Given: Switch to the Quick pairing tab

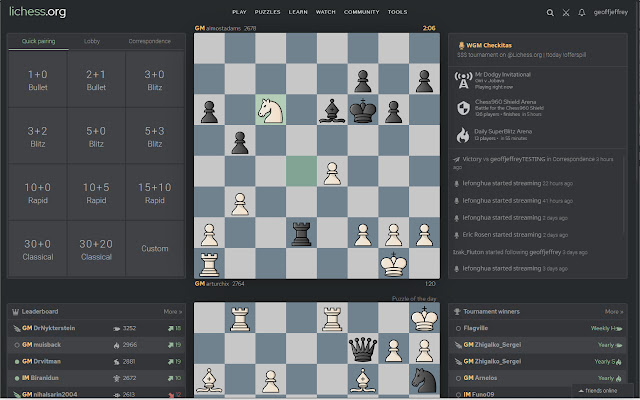Looking at the screenshot, I should 38,41.
